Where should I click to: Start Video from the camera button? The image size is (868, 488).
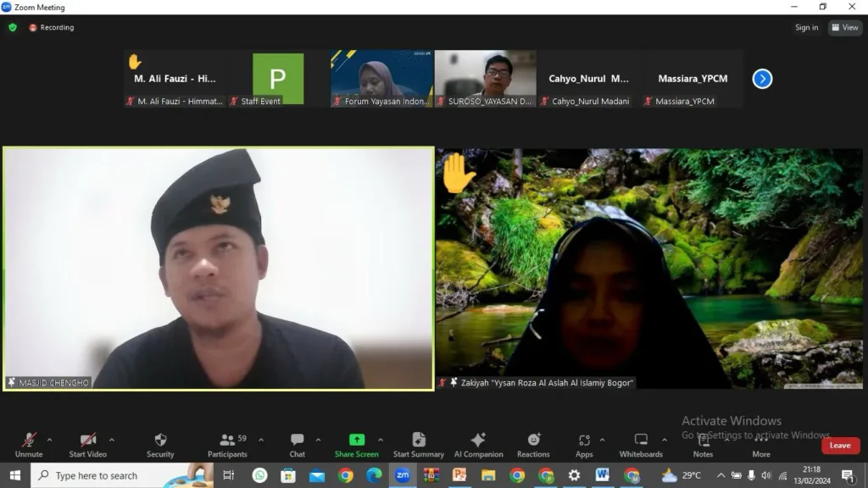pos(87,446)
